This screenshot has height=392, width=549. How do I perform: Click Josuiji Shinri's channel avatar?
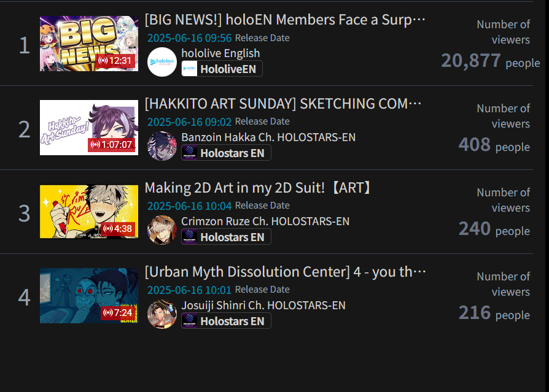pyautogui.click(x=162, y=313)
